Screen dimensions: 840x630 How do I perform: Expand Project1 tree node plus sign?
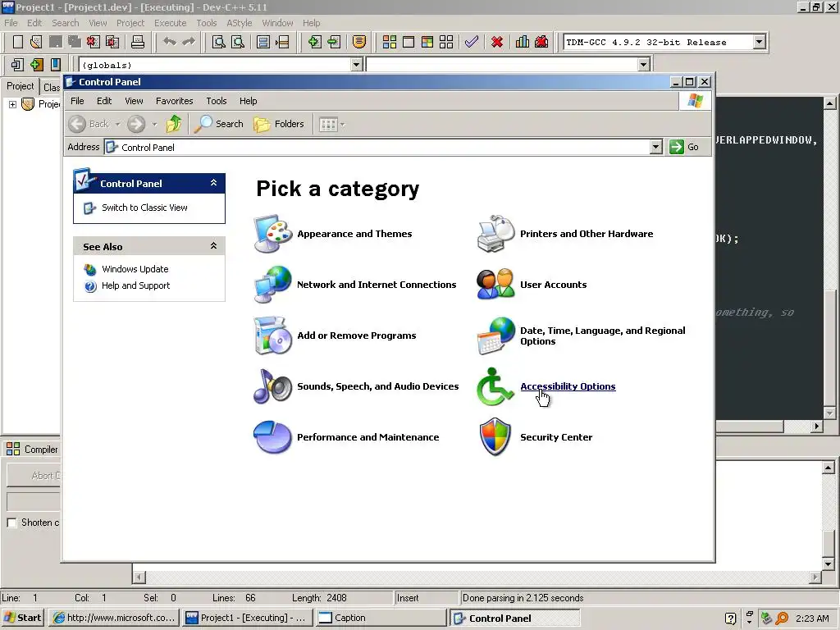pos(12,104)
